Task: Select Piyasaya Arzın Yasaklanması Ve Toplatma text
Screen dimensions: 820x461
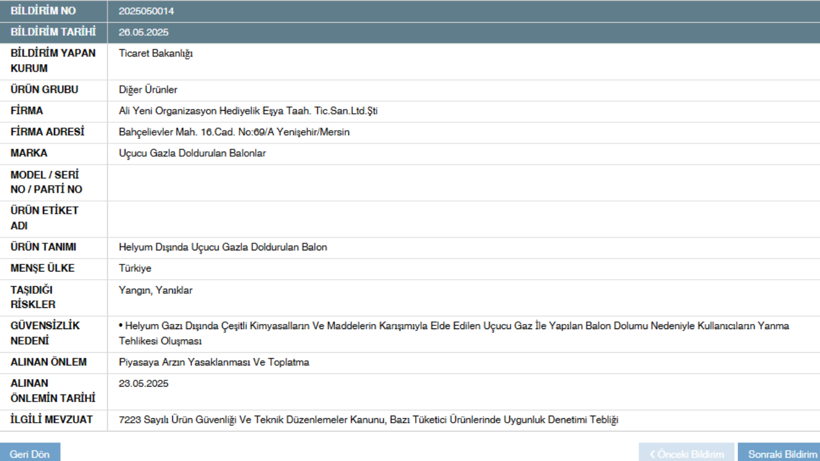Action: coord(213,362)
